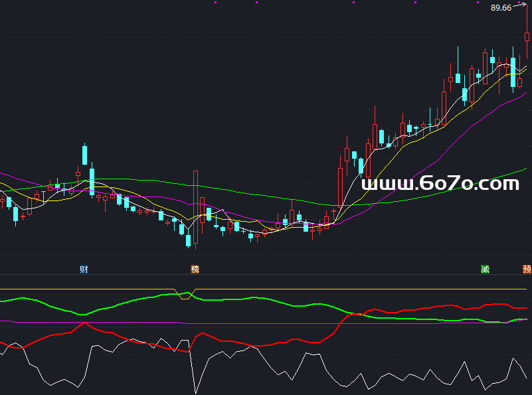The width and height of the screenshot is (532, 395).
Task: Click the arrow beside the 89.66 label
Action: 520,5
